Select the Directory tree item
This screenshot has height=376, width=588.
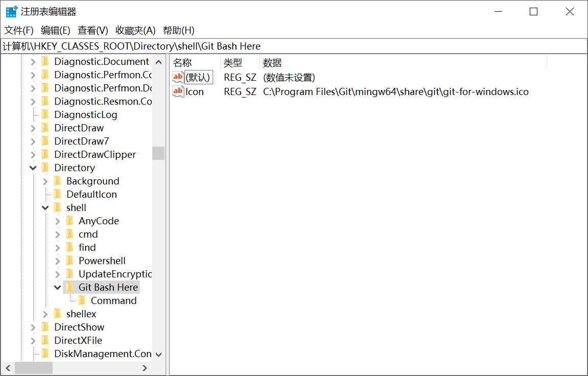tap(74, 168)
